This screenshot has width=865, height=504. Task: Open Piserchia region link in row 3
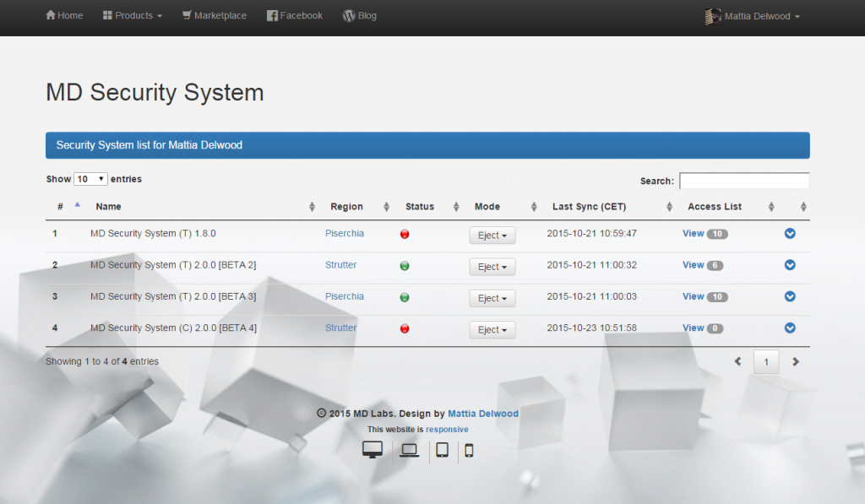coord(345,296)
